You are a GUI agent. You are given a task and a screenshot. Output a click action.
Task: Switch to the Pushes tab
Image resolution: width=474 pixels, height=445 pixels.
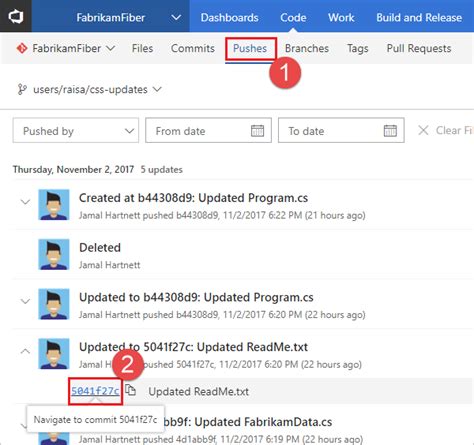pyautogui.click(x=250, y=49)
